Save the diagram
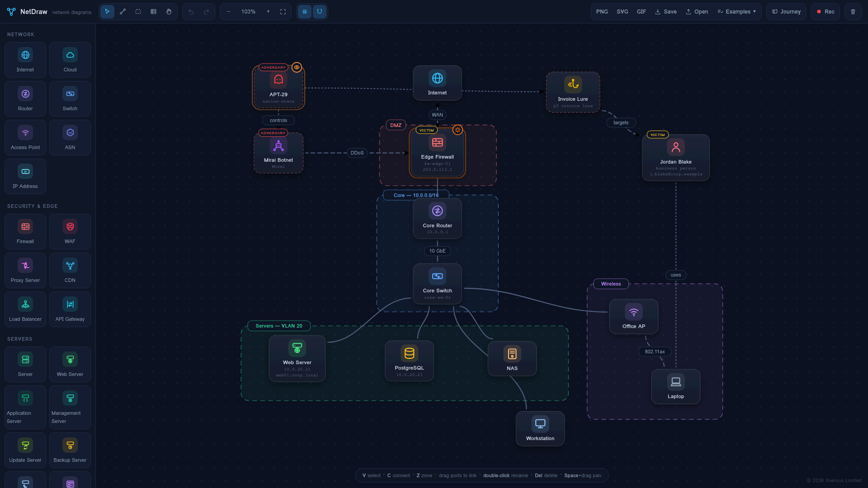Image resolution: width=868 pixels, height=488 pixels. 665,12
